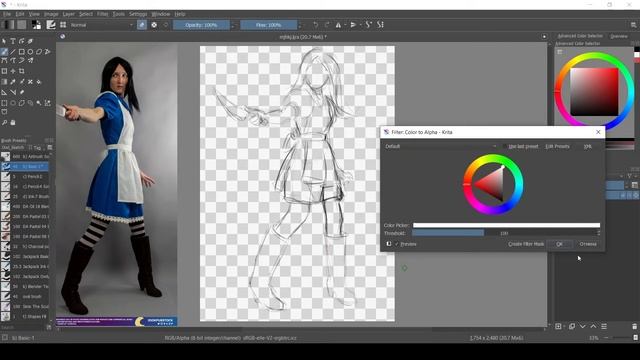This screenshot has width=640, height=360.
Task: Click the brush preset search field
Action: coord(22,327)
